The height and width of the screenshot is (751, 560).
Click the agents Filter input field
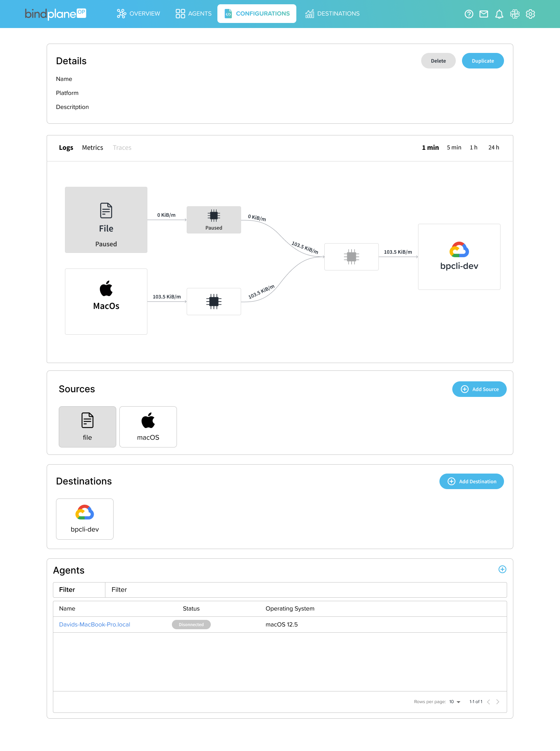click(x=306, y=590)
